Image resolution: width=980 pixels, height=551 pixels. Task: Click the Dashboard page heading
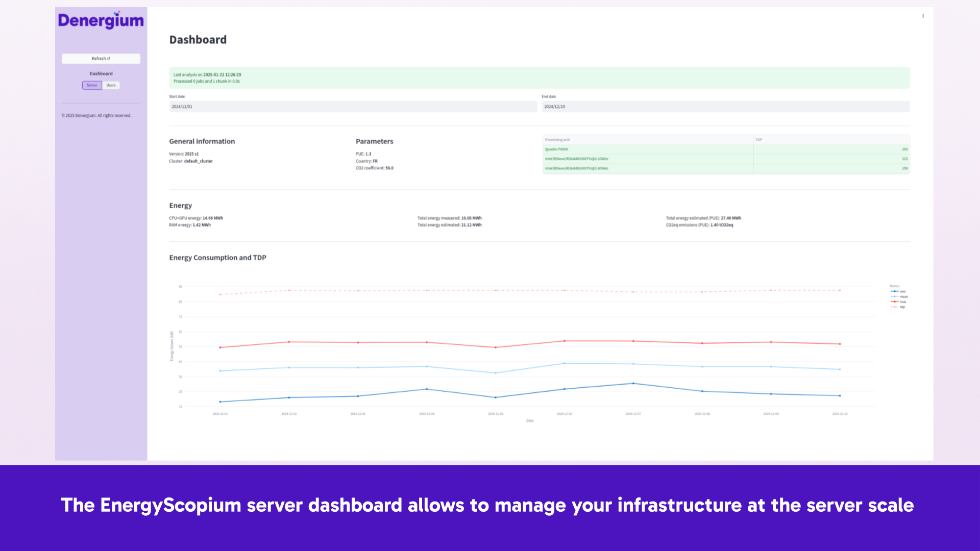[x=198, y=40]
